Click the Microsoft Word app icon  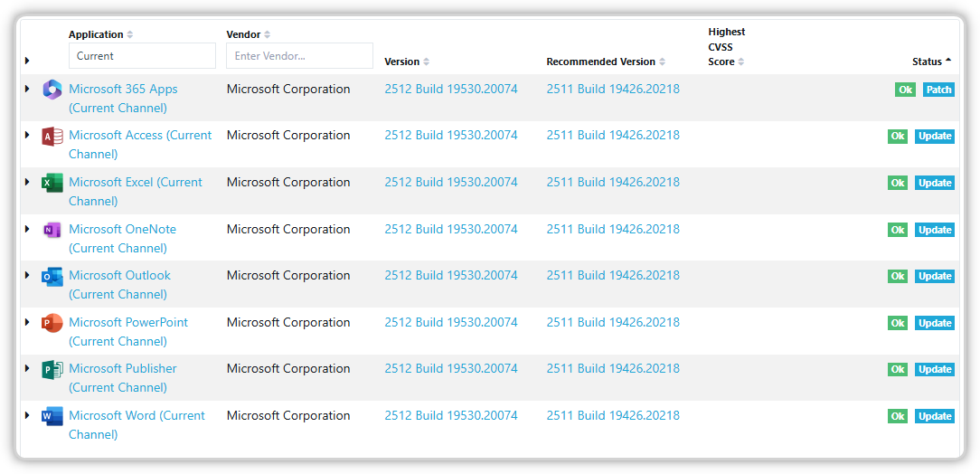pyautogui.click(x=52, y=416)
